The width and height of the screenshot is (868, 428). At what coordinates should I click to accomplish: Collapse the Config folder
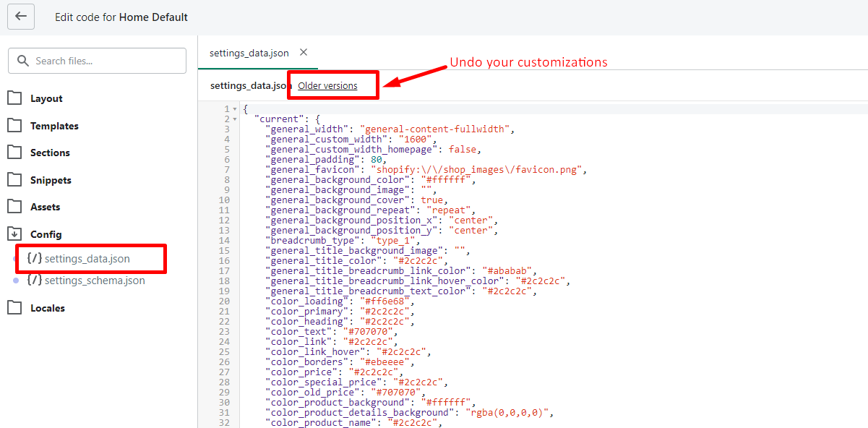pyautogui.click(x=46, y=234)
